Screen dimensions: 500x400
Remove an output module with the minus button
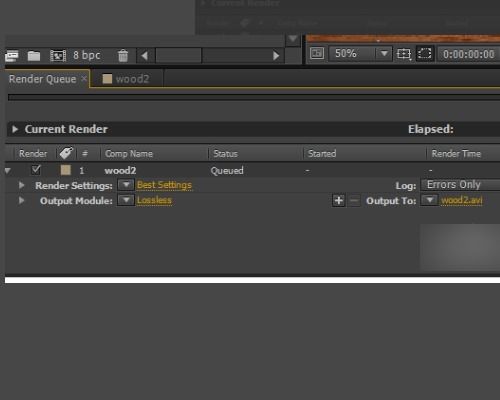click(354, 201)
